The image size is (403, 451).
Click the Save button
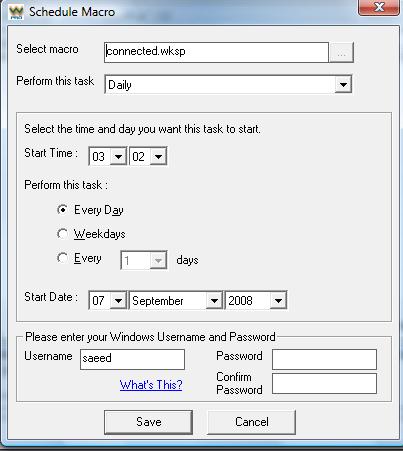(x=148, y=422)
